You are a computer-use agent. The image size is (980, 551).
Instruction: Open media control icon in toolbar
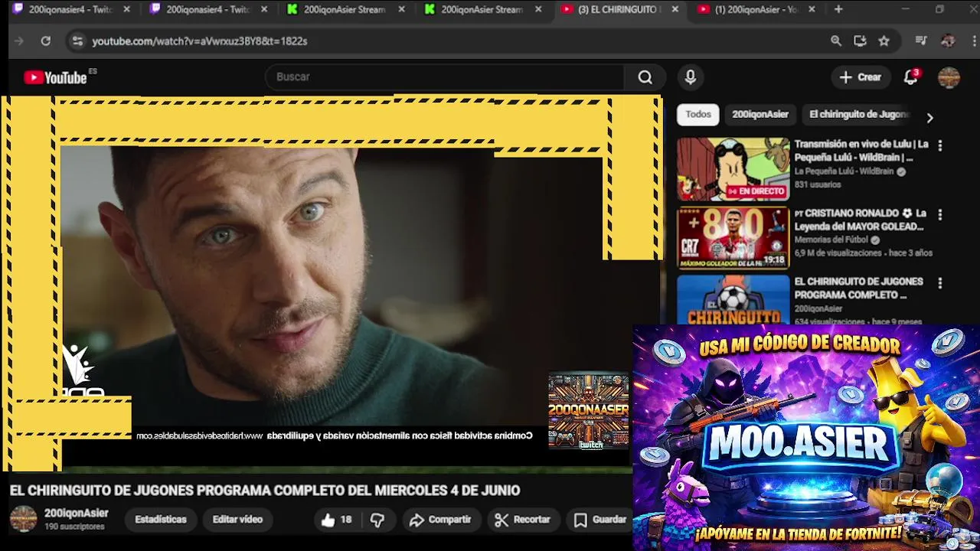[921, 41]
